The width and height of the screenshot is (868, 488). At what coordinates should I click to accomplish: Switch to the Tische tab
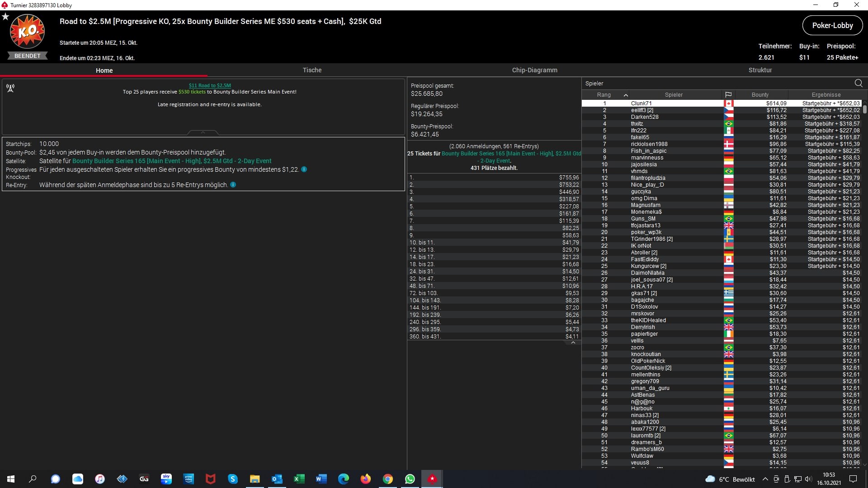pos(312,70)
